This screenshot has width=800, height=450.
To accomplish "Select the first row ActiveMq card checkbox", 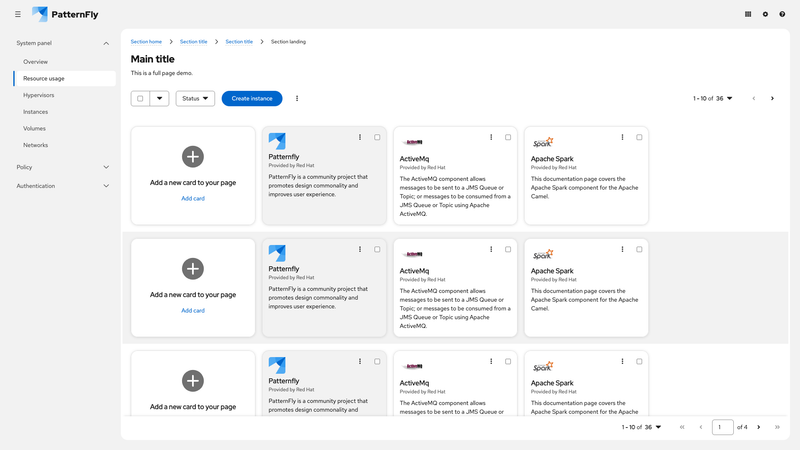I will (x=508, y=137).
